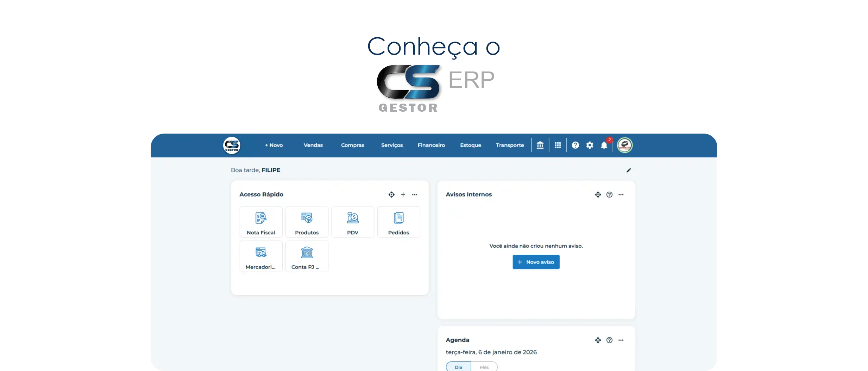
Task: Click the edit dashboard pencil icon
Action: click(x=629, y=170)
